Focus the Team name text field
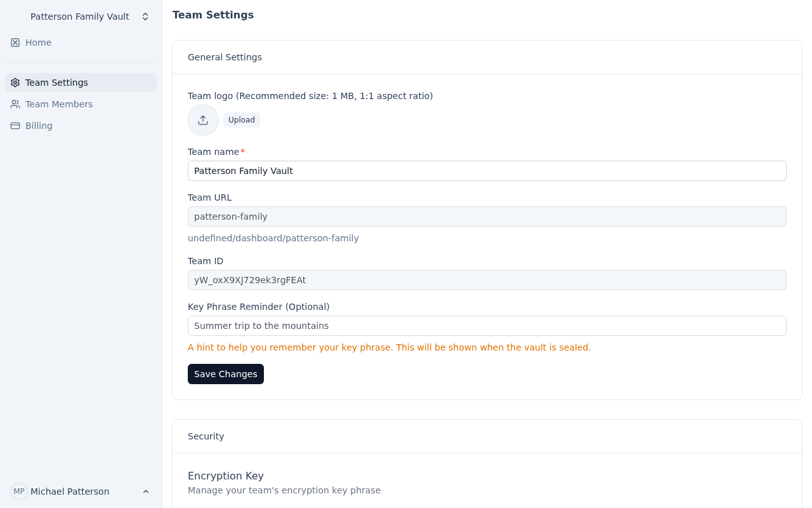Image resolution: width=812 pixels, height=508 pixels. coord(487,171)
